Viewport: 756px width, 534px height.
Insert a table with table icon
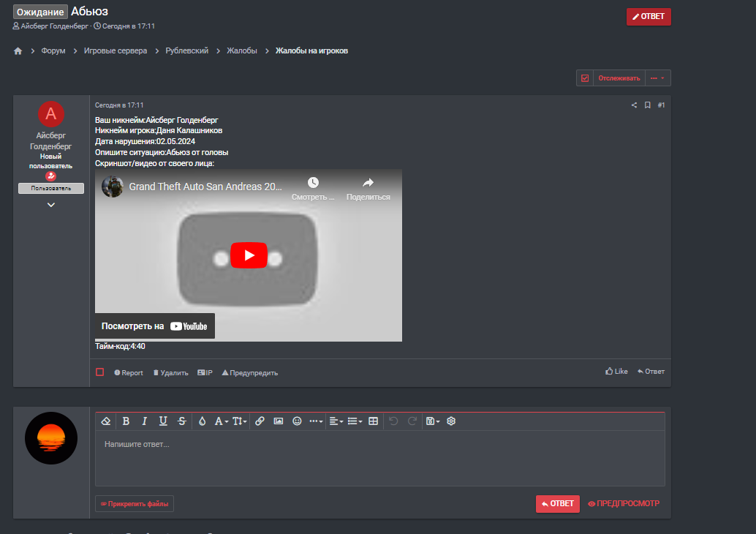coord(373,421)
